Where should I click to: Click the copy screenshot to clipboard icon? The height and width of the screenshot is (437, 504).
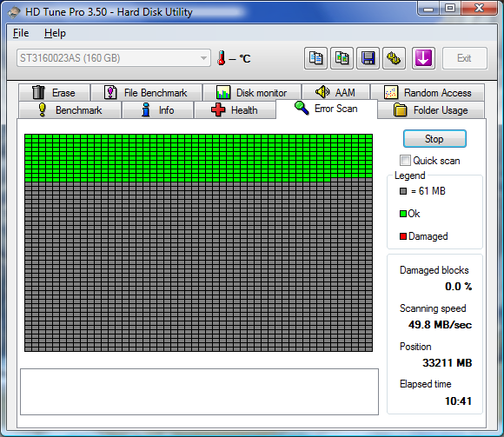point(342,58)
